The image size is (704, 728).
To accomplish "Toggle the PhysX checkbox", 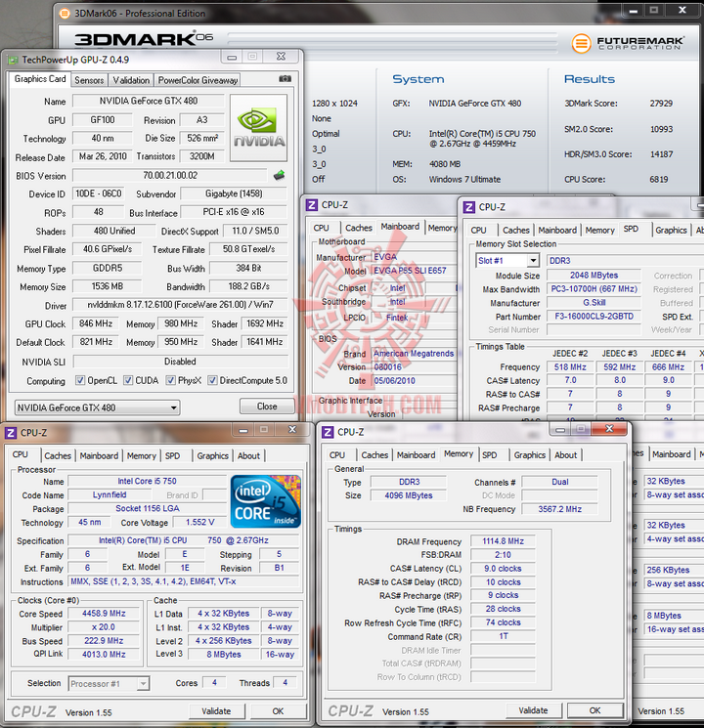I will point(171,381).
